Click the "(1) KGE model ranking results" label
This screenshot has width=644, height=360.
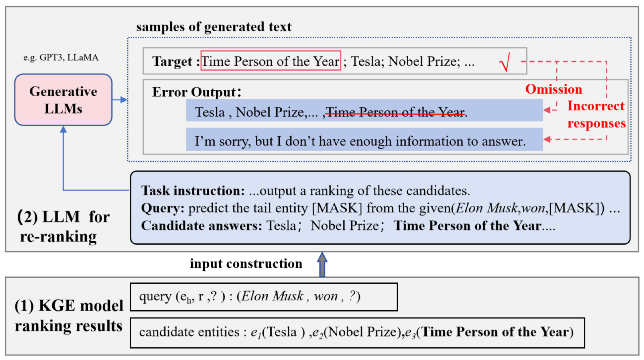[68, 316]
